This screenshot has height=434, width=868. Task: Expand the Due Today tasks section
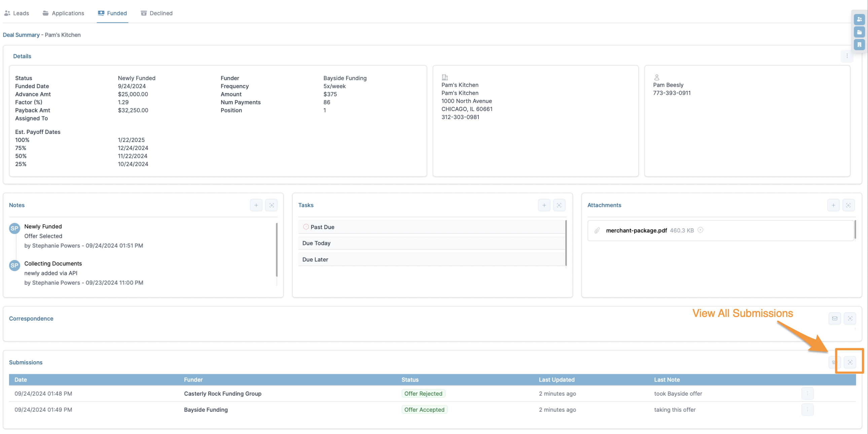coord(316,243)
